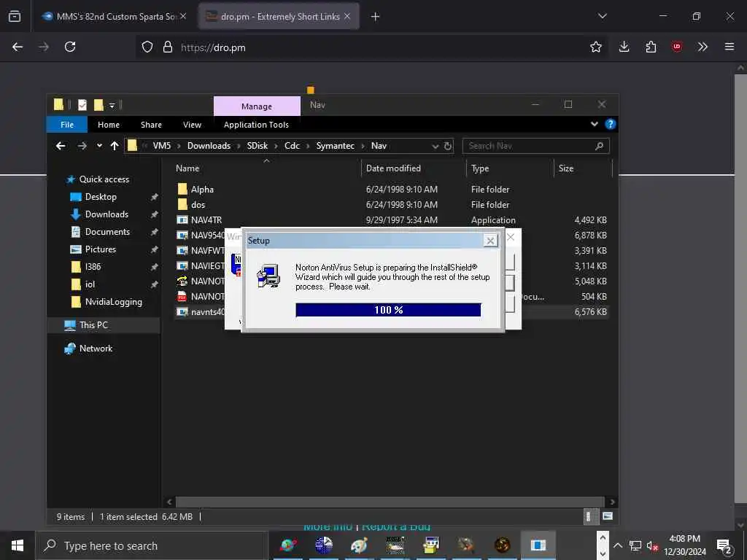747x560 pixels.
Task: Open Firefox list all tabs chevron
Action: tap(602, 16)
